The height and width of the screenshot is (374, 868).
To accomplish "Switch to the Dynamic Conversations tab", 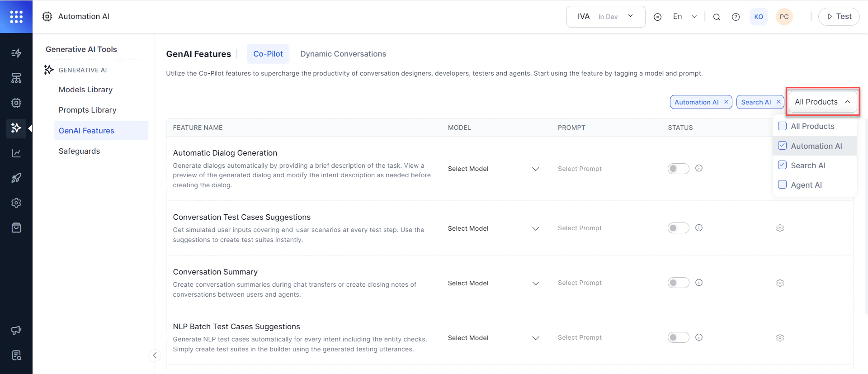I will (343, 54).
